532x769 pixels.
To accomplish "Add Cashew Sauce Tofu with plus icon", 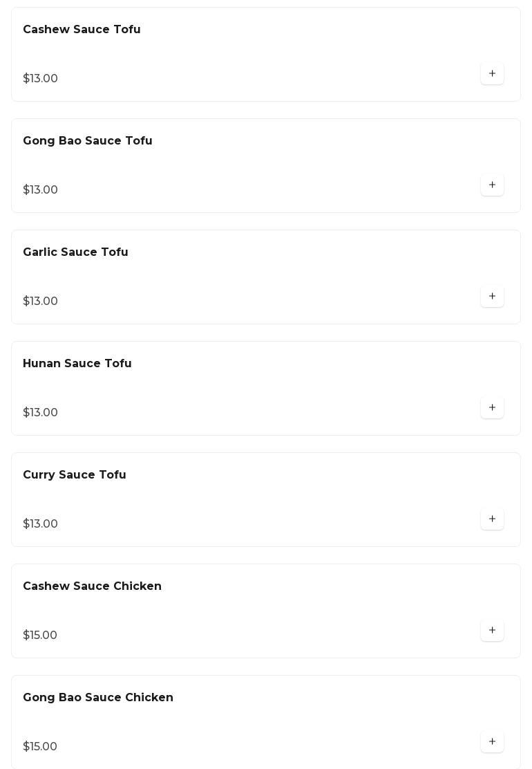I will coord(492,74).
